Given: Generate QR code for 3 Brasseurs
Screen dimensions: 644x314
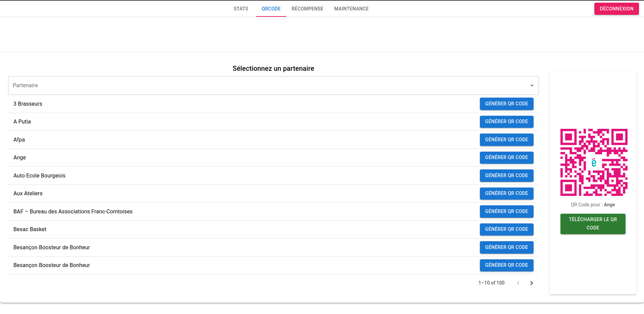Looking at the screenshot, I should click(506, 104).
